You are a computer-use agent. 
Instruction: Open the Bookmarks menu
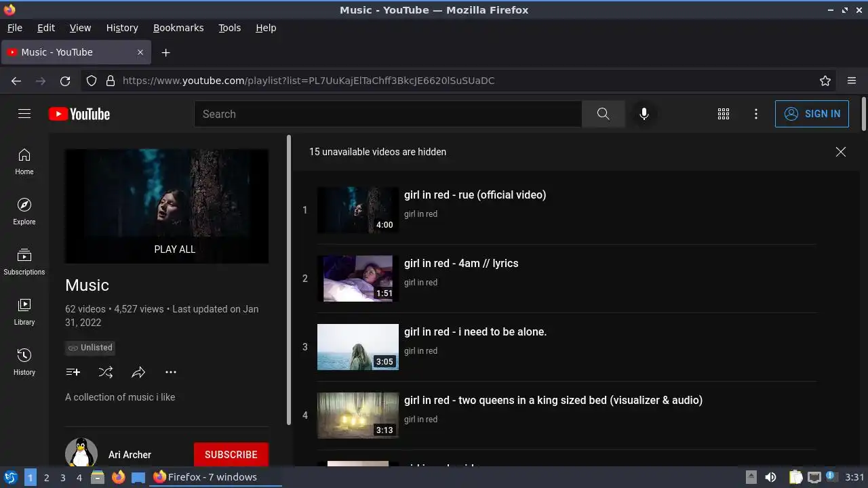[178, 28]
